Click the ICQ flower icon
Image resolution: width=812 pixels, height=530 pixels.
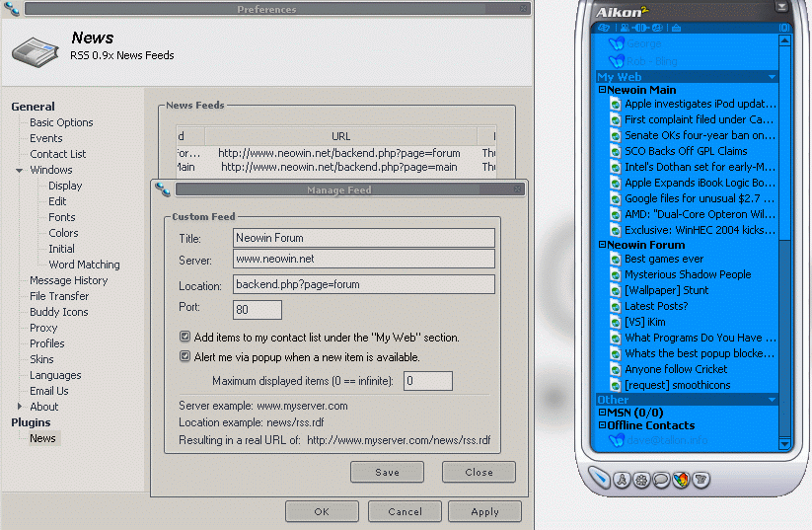click(x=641, y=481)
